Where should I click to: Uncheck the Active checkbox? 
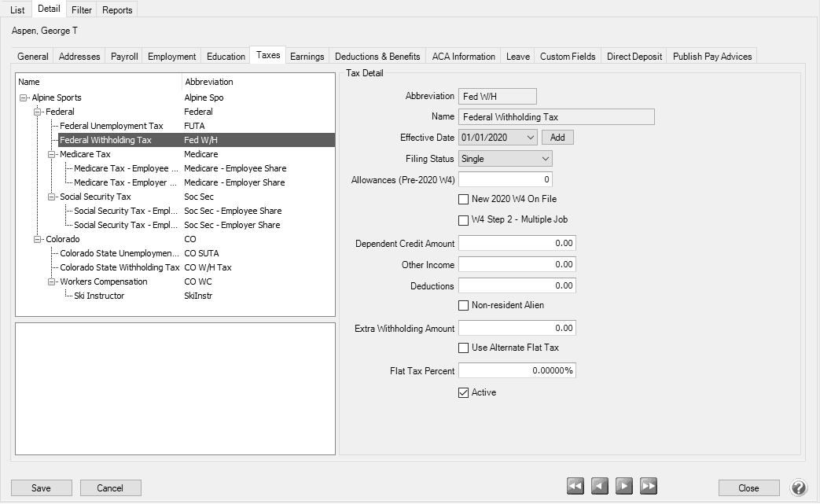pos(463,392)
